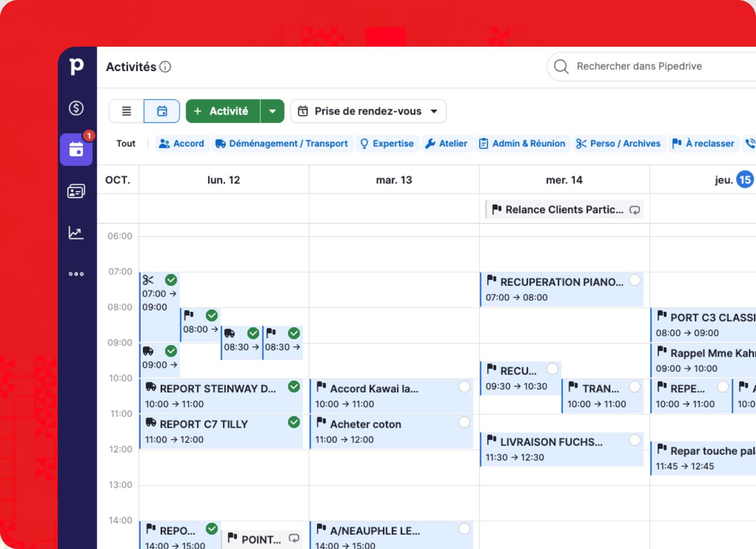Click the truck icon on the 09:00 Monday event
Image resolution: width=756 pixels, height=549 pixels.
(x=148, y=351)
